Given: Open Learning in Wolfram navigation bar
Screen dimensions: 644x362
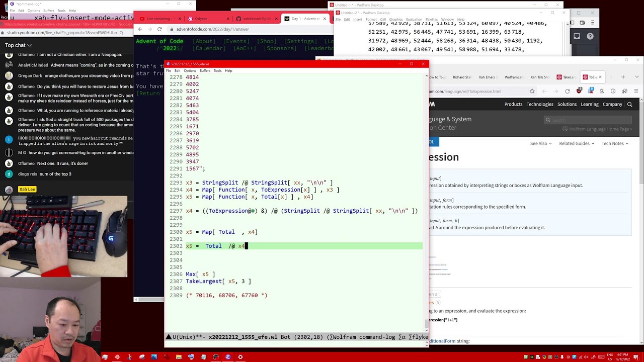Looking at the screenshot, I should click(x=590, y=104).
